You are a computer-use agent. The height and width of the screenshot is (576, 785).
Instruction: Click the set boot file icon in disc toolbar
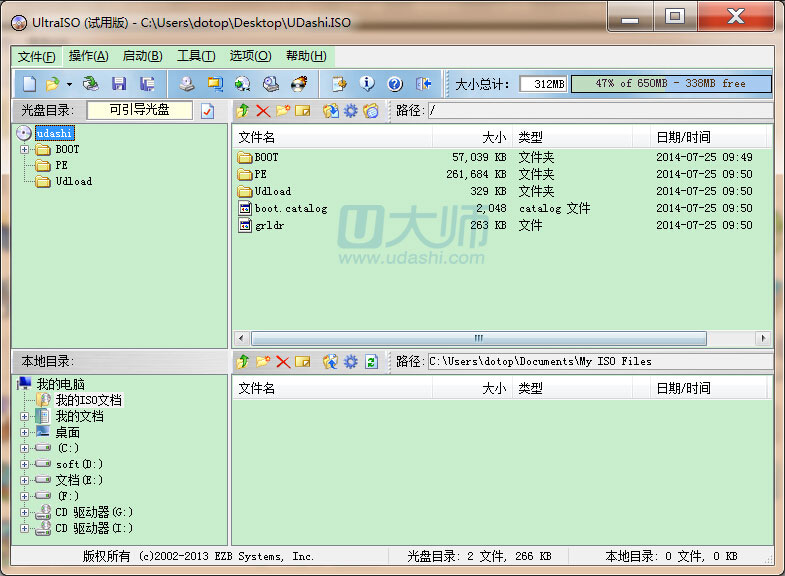click(371, 111)
